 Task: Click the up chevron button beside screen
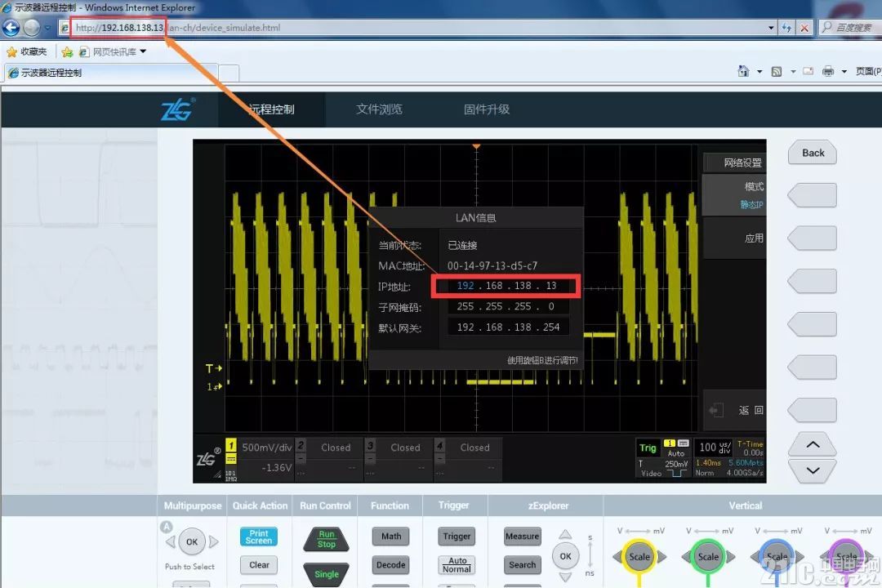pyautogui.click(x=813, y=444)
